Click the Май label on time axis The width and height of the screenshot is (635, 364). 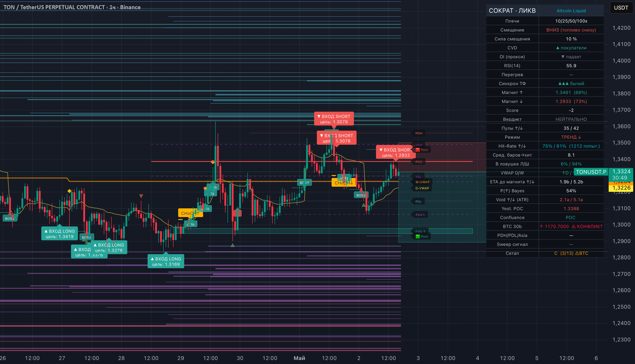(x=299, y=358)
